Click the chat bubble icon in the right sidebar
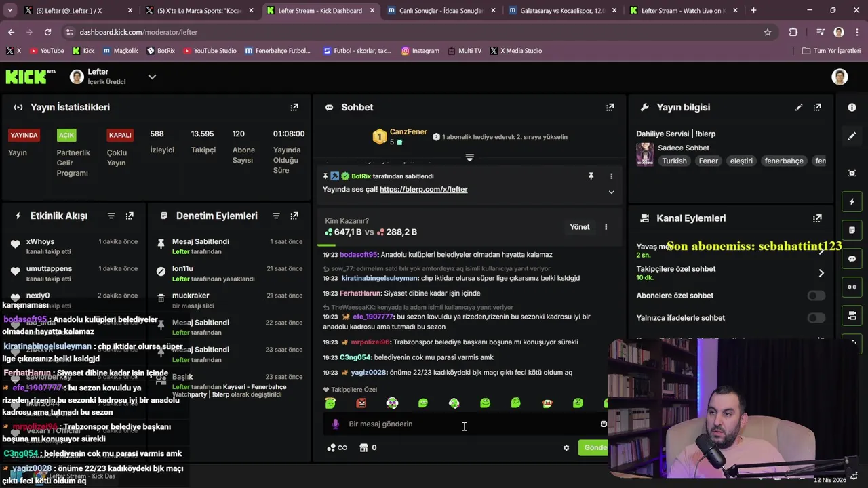 tap(852, 259)
